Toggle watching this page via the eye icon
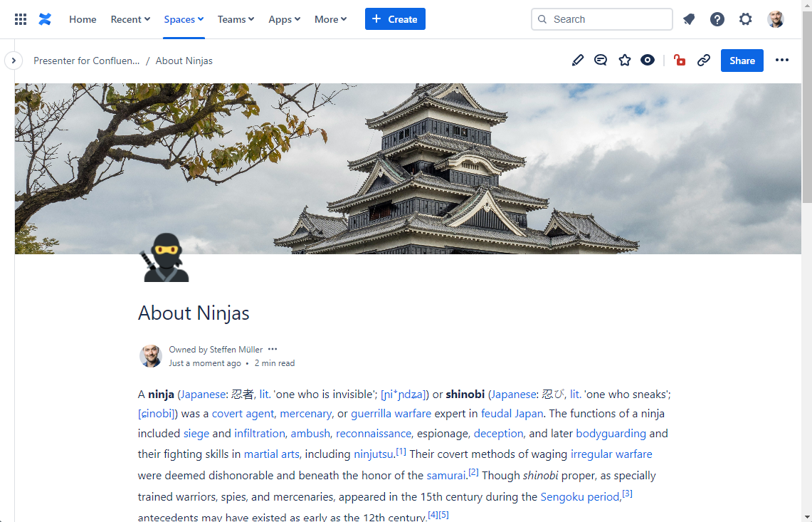The image size is (812, 522). [648, 61]
